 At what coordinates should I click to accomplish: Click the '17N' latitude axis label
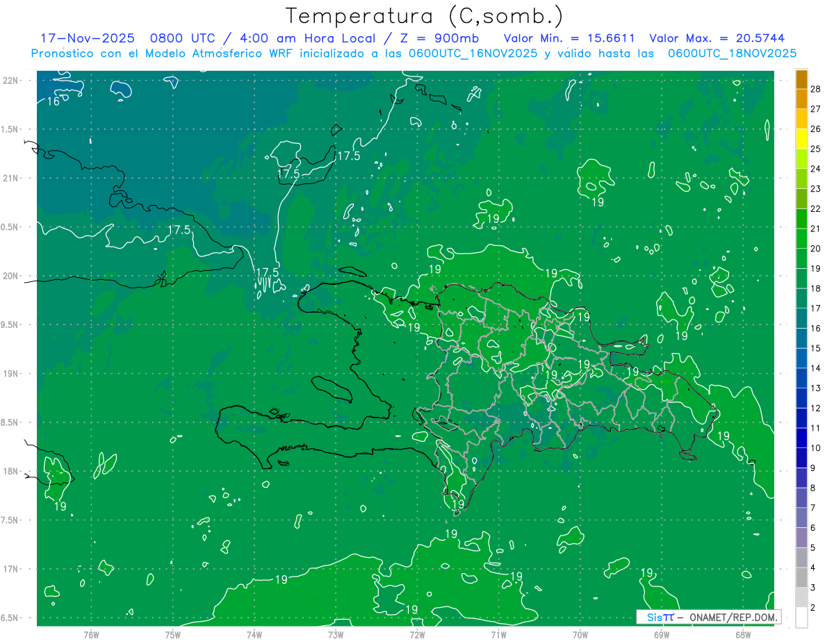point(11,569)
